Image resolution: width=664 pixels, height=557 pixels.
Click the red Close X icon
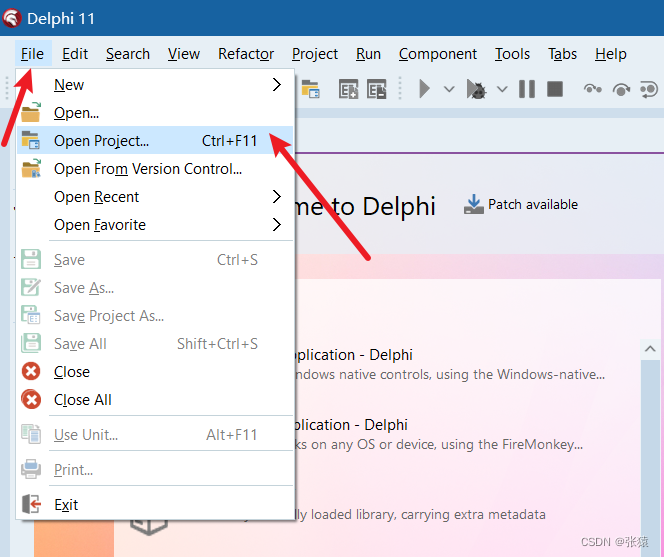point(31,371)
